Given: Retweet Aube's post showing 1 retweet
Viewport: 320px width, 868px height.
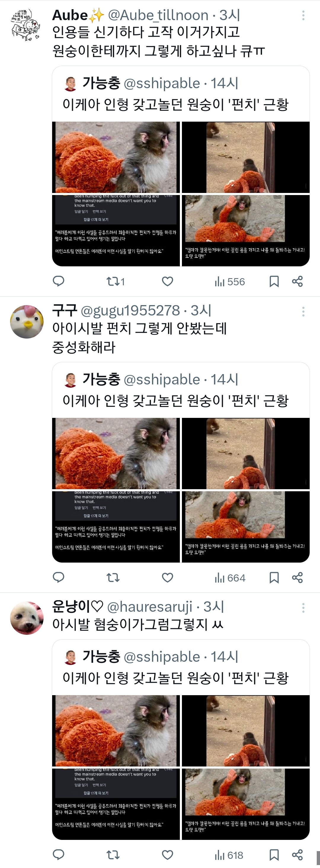Looking at the screenshot, I should [116, 281].
